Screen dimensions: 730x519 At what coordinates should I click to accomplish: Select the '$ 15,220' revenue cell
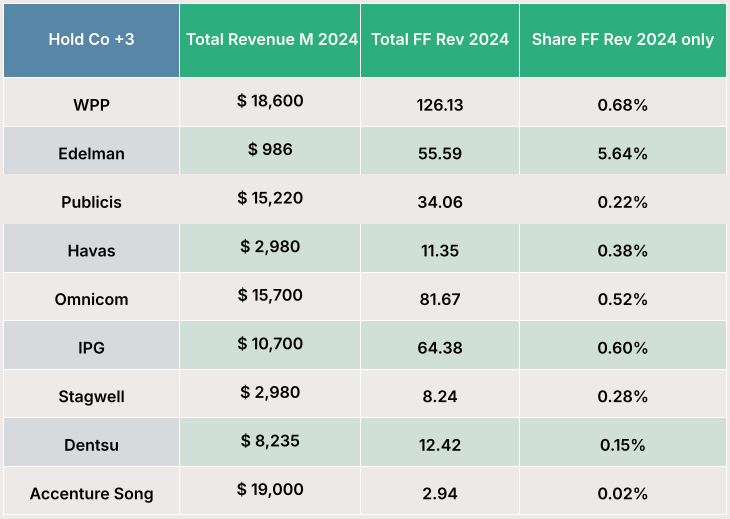point(270,200)
